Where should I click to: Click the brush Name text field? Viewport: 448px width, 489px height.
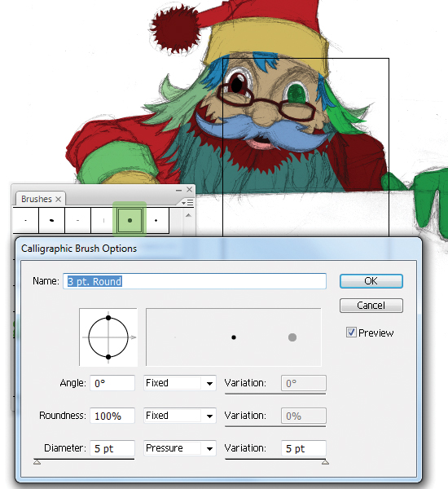(x=195, y=281)
